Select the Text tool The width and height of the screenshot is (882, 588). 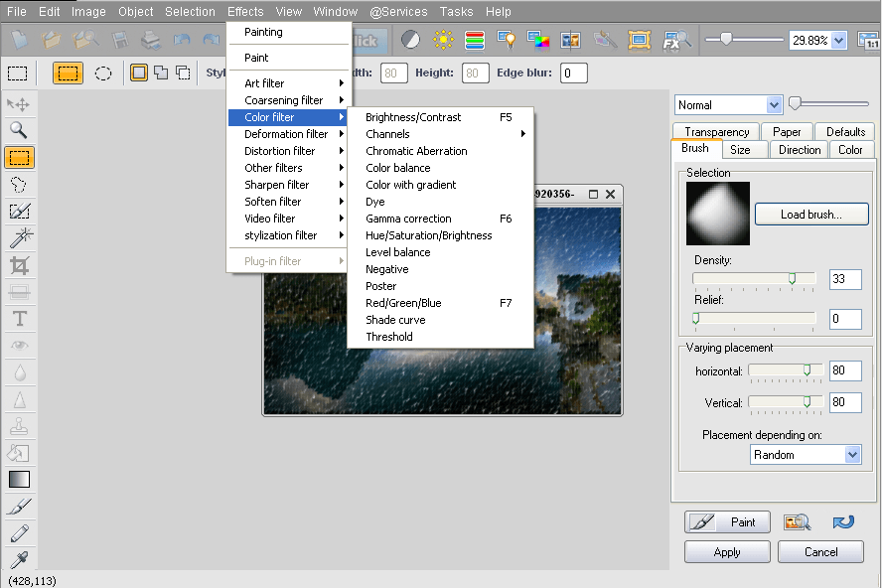pos(18,318)
